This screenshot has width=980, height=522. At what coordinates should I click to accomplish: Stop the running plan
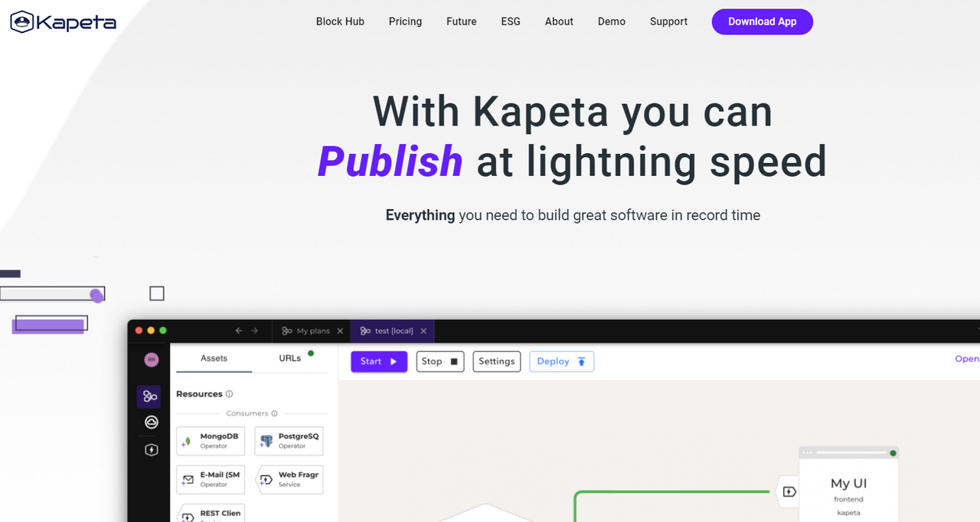[x=440, y=361]
